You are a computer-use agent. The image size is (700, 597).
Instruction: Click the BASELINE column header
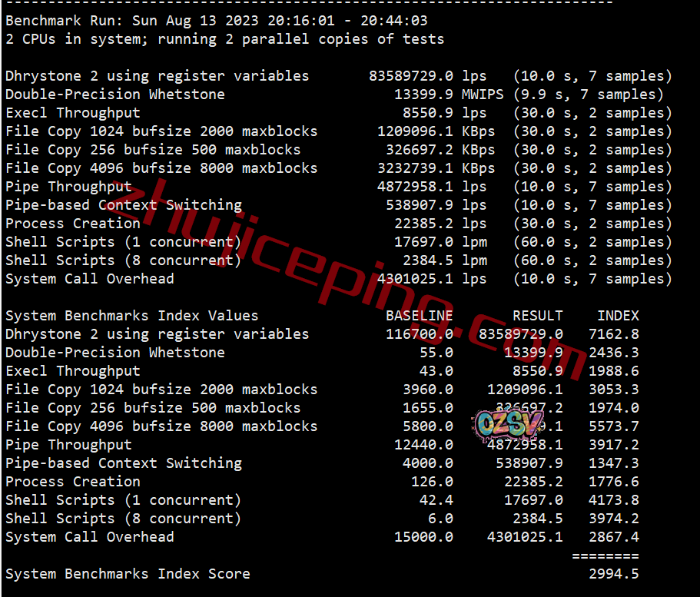coord(420,316)
